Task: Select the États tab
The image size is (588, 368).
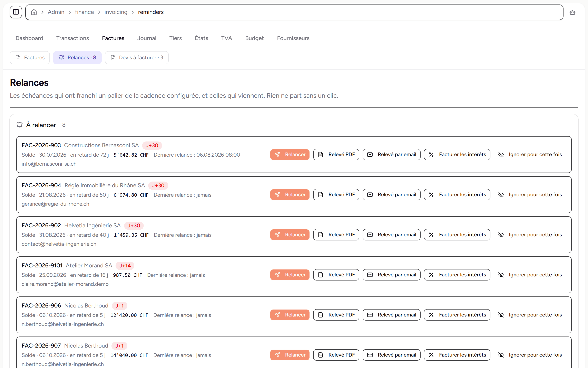Action: pos(202,38)
